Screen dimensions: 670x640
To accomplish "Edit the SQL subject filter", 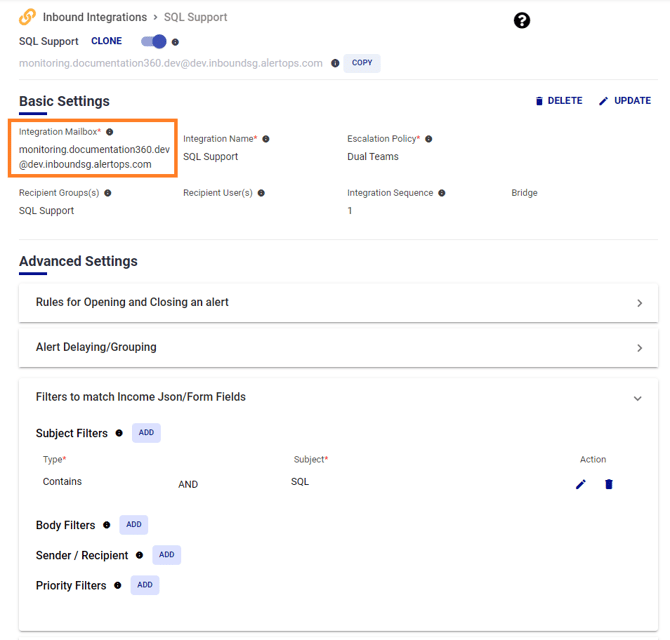I will [x=581, y=484].
